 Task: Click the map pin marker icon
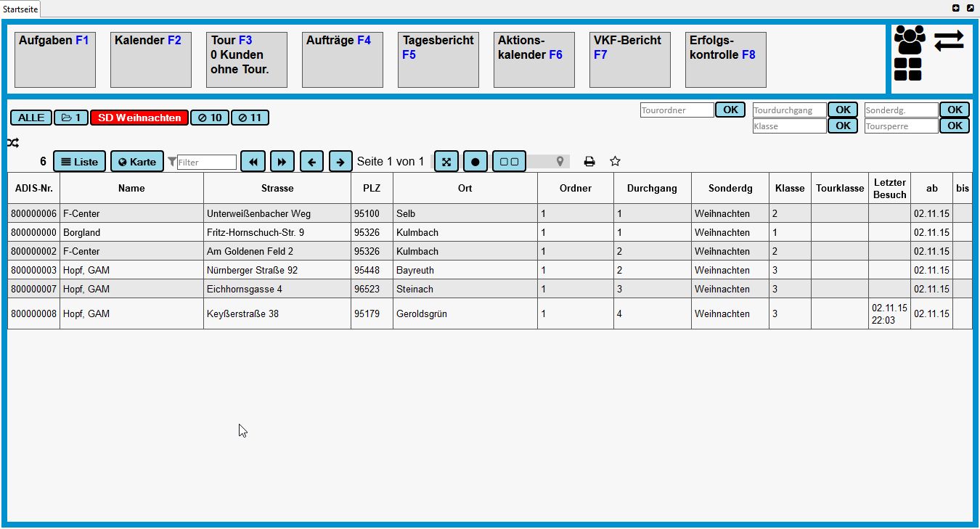(560, 162)
